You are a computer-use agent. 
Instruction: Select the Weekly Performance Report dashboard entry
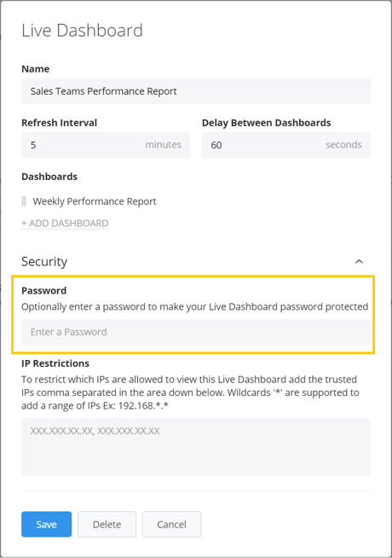[95, 201]
